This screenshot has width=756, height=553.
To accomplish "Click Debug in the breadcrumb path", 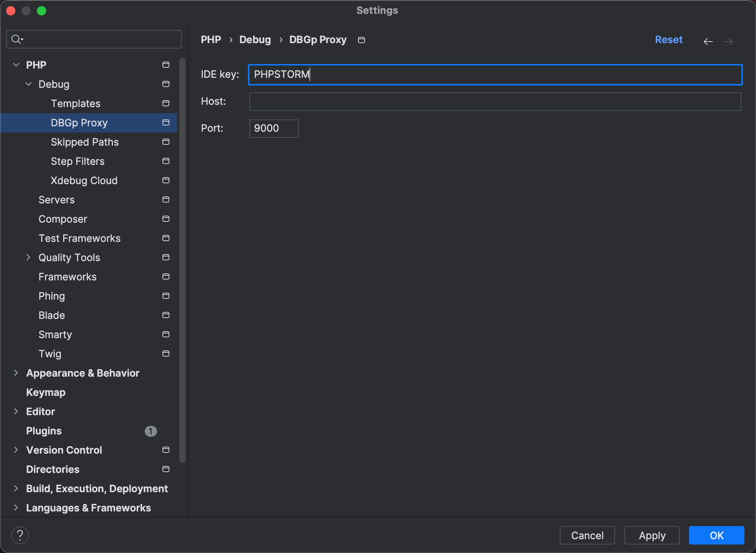I will 255,40.
